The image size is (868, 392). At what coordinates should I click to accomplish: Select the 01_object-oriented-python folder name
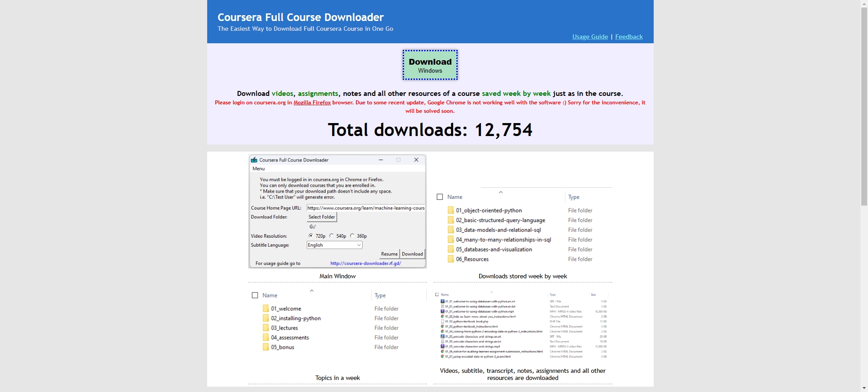point(489,210)
